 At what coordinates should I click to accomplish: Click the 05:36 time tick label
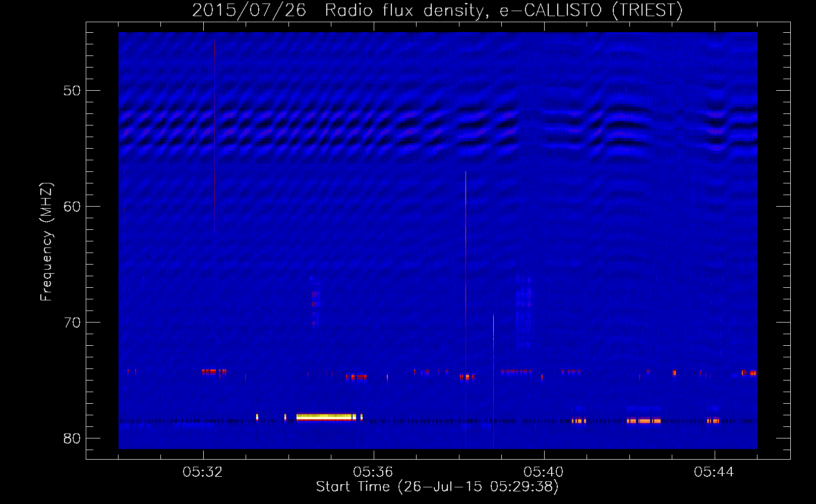373,472
